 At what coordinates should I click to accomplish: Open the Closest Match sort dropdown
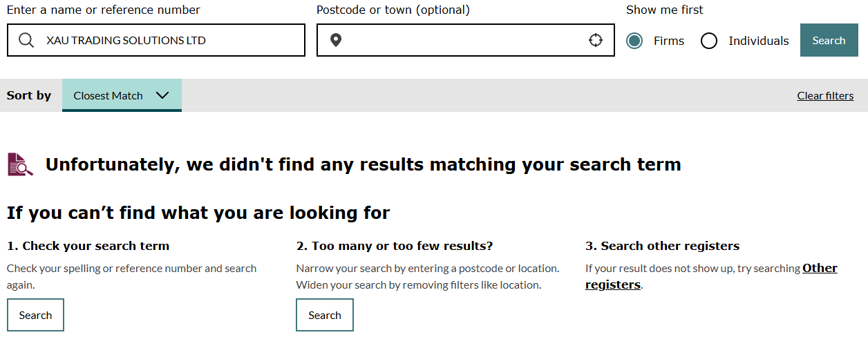pos(122,95)
